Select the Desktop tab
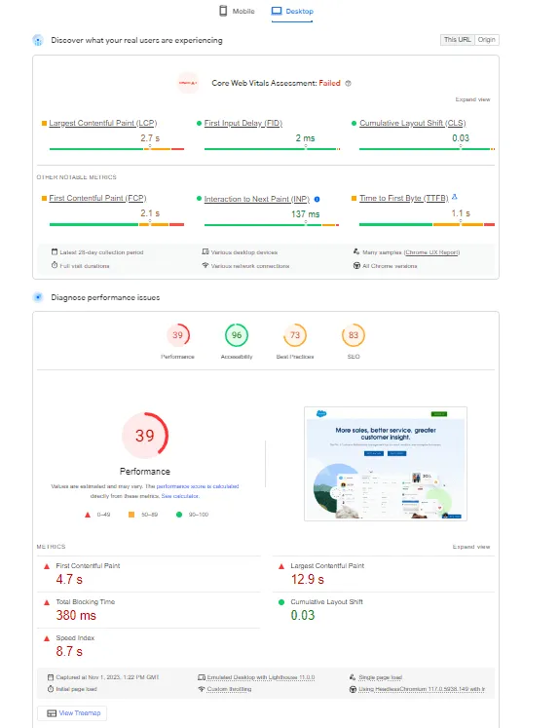Viewport: 560px width, 728px height. click(292, 11)
